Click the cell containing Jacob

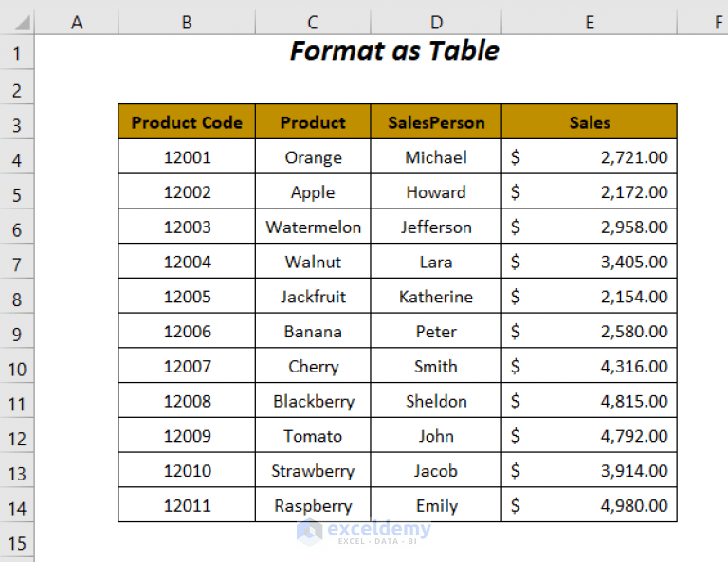tap(436, 470)
